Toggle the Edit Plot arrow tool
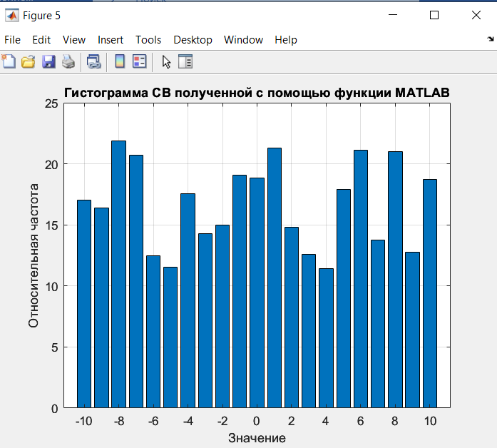Viewport: 497px width, 448px height. pyautogui.click(x=166, y=62)
